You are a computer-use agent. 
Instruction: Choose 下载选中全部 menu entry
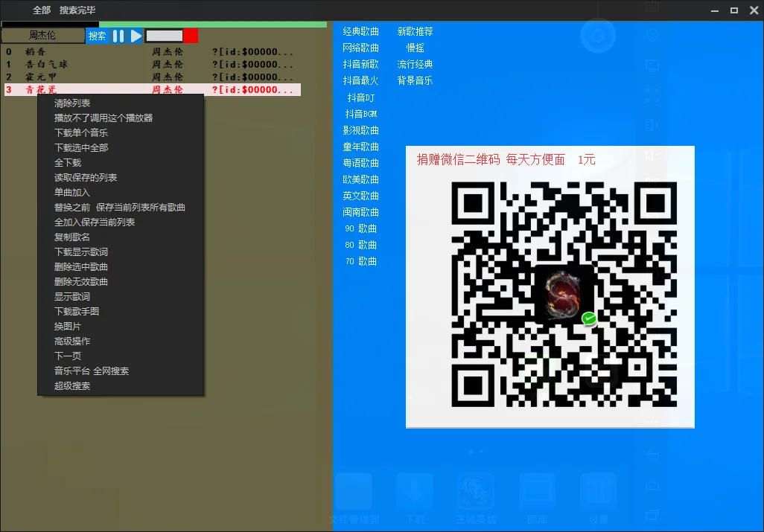click(81, 148)
